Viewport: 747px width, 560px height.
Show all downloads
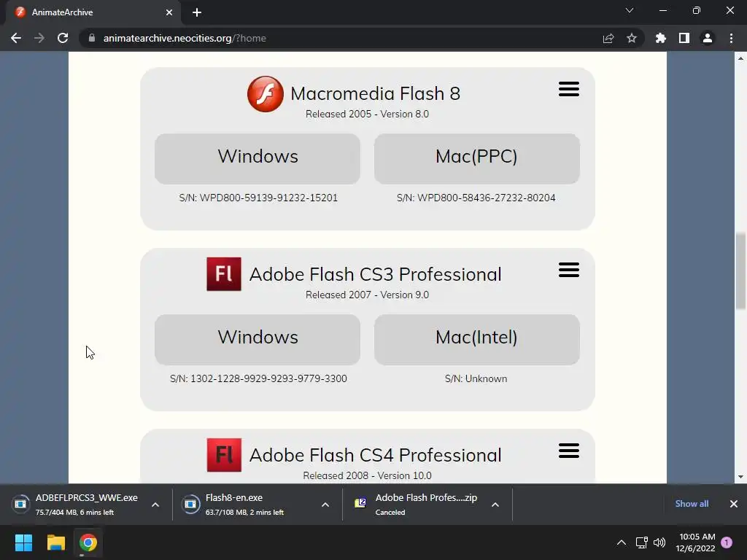692,504
